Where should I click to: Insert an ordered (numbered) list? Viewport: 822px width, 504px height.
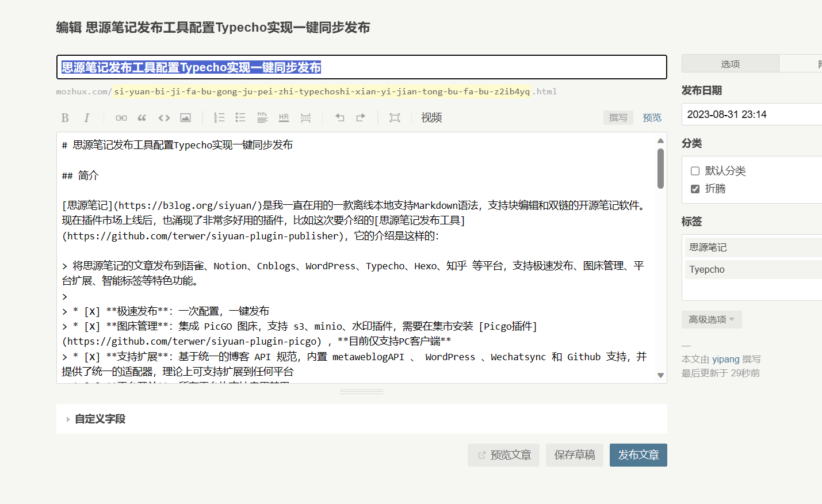(x=219, y=118)
